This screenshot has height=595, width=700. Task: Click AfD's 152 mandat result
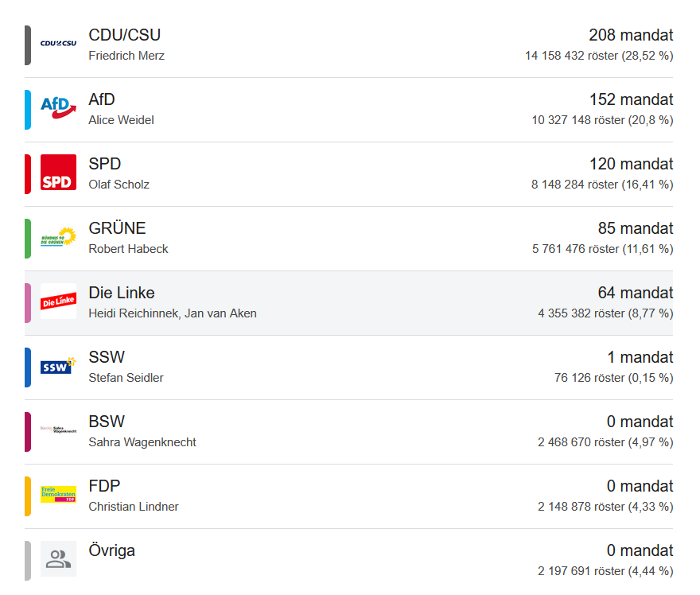click(x=631, y=99)
